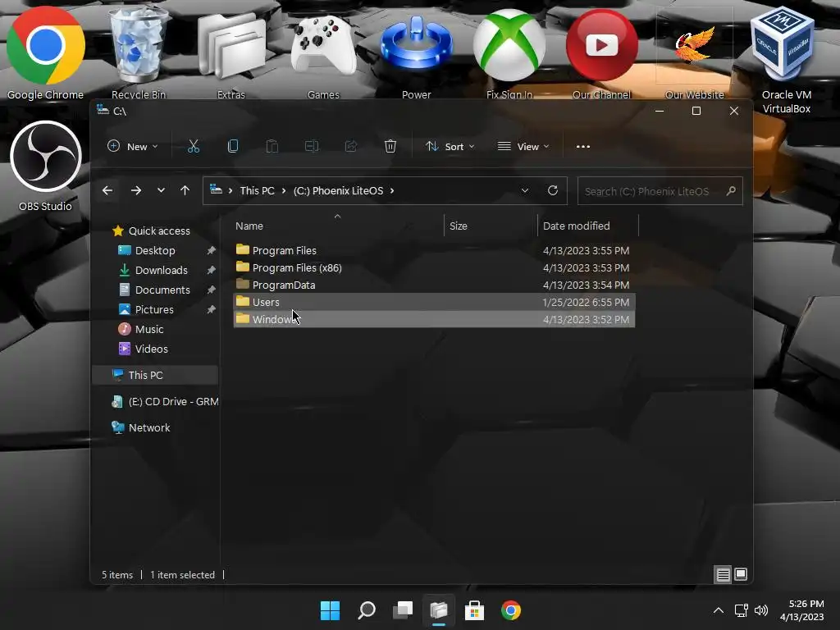Open the Sort dropdown menu
The width and height of the screenshot is (840, 630).
click(x=450, y=146)
